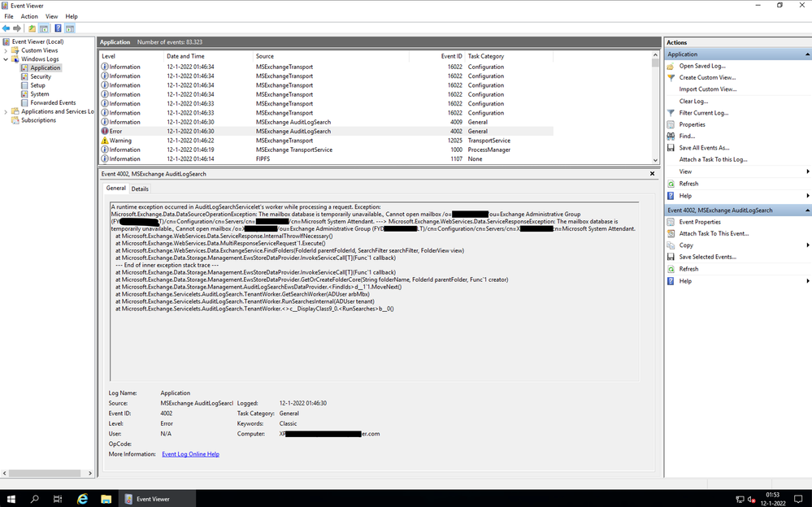Image resolution: width=812 pixels, height=507 pixels.
Task: Click the binoculars Find icon
Action: 671,136
